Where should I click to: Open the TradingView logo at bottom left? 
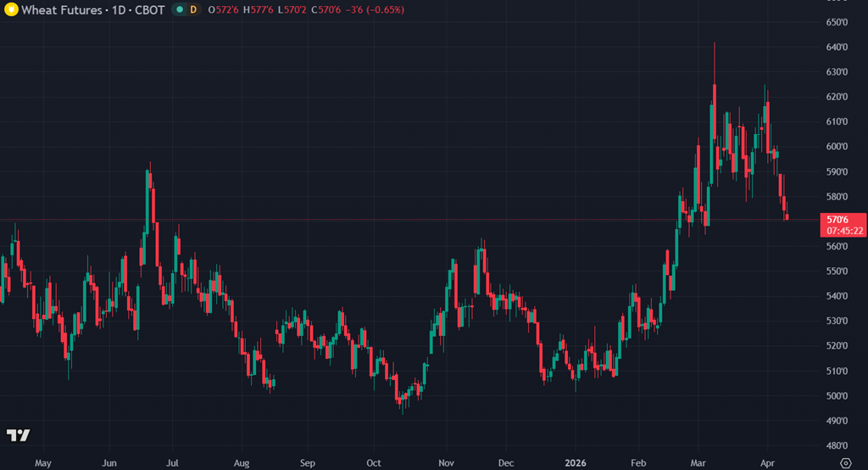(18, 435)
